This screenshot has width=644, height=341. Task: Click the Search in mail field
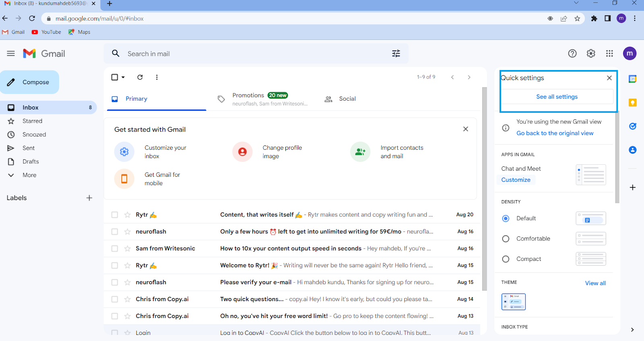click(256, 54)
